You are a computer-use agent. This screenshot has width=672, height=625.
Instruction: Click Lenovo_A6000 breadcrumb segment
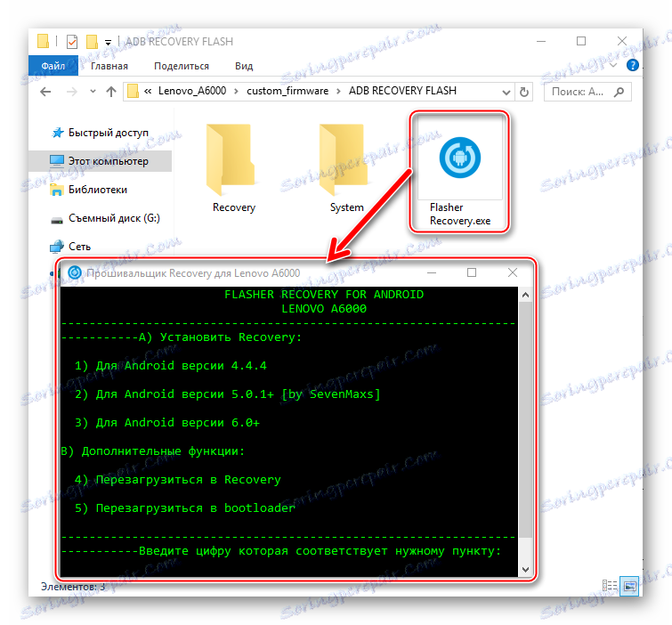[x=192, y=91]
